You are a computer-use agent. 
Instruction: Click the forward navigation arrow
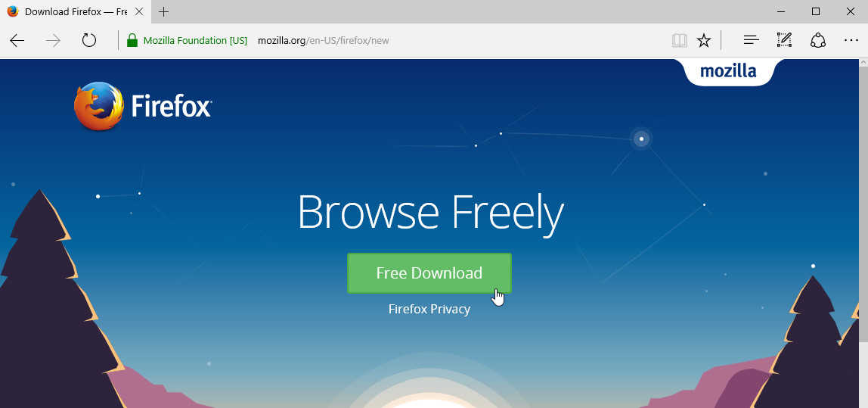53,40
